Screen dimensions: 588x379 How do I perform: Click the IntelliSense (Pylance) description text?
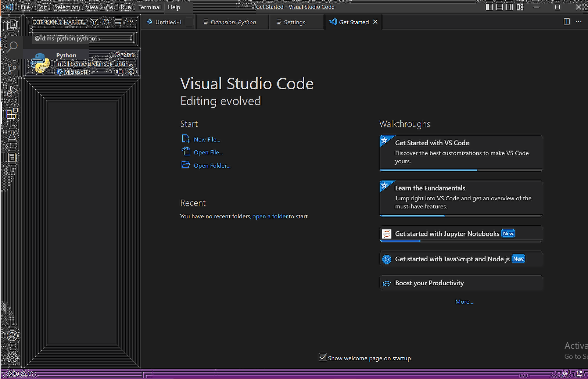point(94,64)
